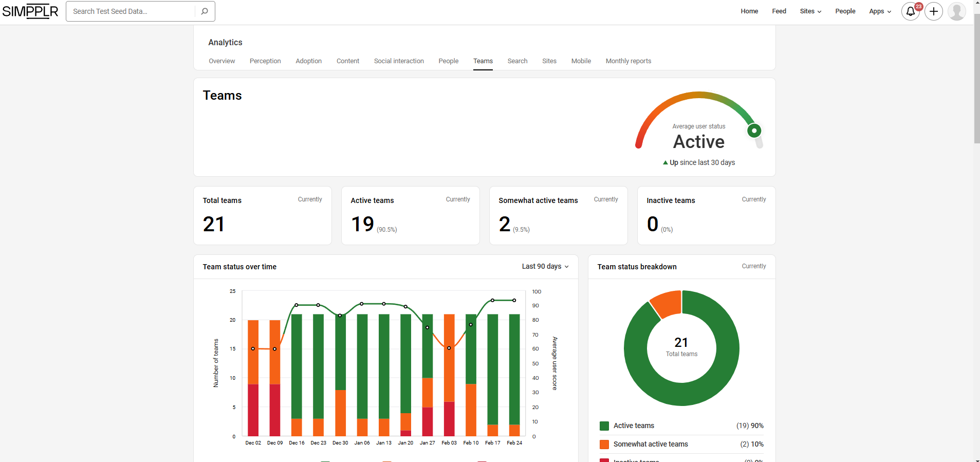Open the Social interaction tab
This screenshot has width=980, height=462.
pyautogui.click(x=399, y=61)
